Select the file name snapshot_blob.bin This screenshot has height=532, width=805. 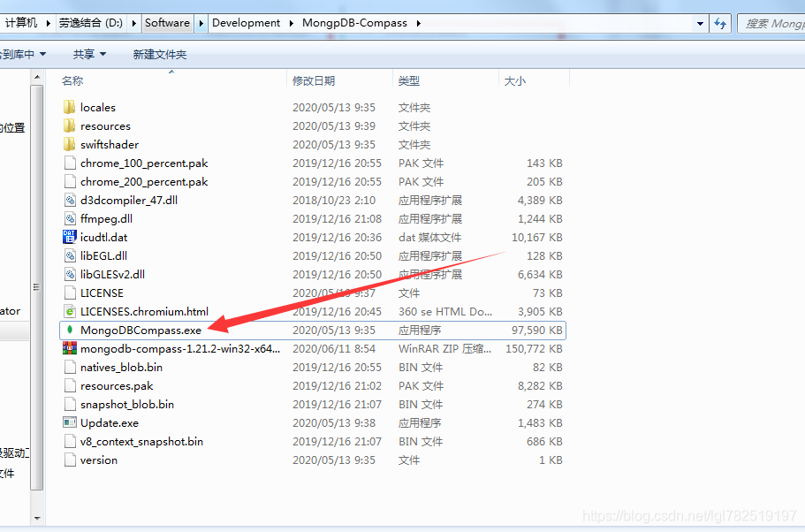[x=127, y=405]
